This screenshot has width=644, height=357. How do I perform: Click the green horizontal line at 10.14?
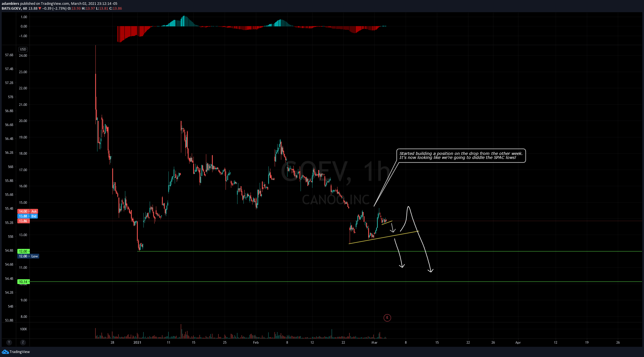click(335, 282)
